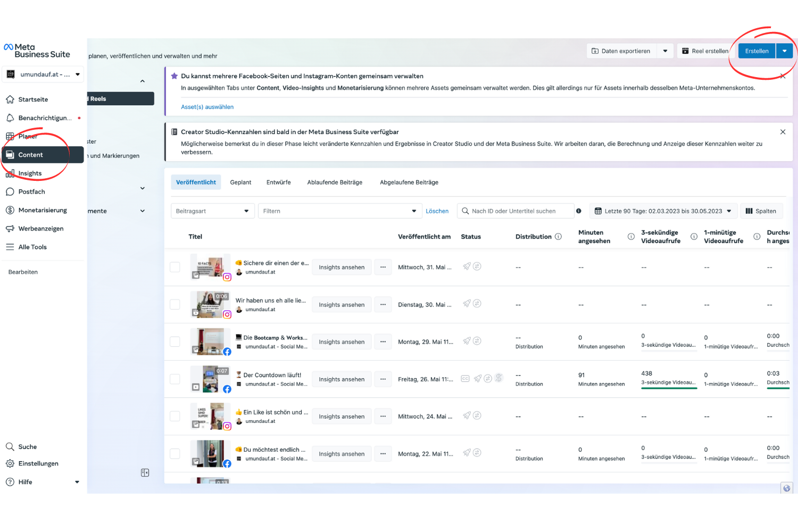Image resolution: width=798 pixels, height=532 pixels.
Task: Open the Spalten column settings button
Action: point(761,211)
